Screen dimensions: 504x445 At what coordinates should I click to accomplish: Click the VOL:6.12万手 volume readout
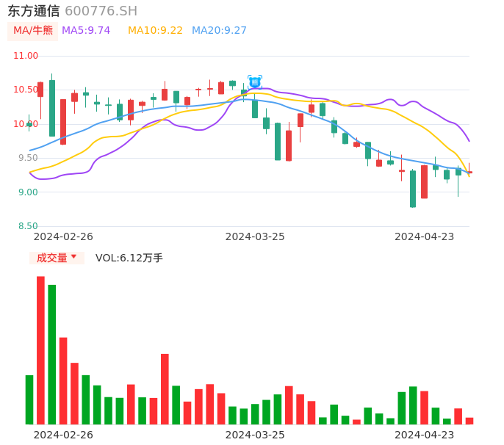[x=129, y=258]
